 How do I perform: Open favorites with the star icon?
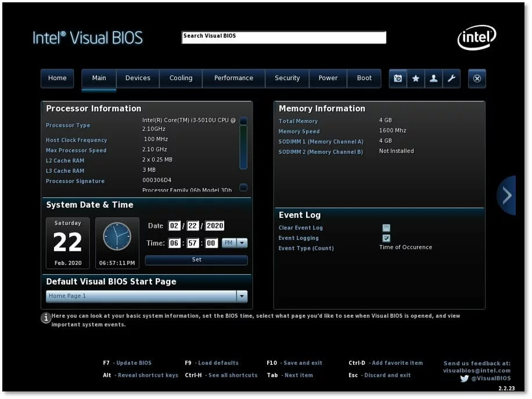pyautogui.click(x=416, y=78)
